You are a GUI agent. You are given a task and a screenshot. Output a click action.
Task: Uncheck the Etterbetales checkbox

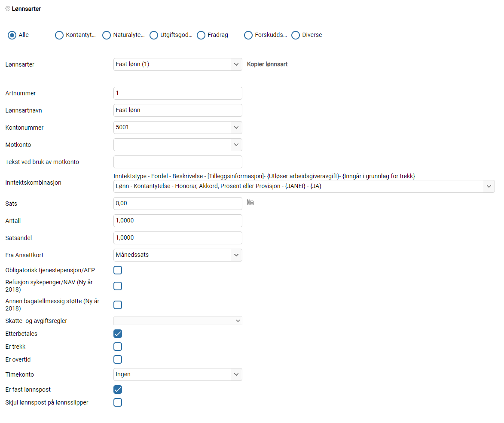point(118,334)
